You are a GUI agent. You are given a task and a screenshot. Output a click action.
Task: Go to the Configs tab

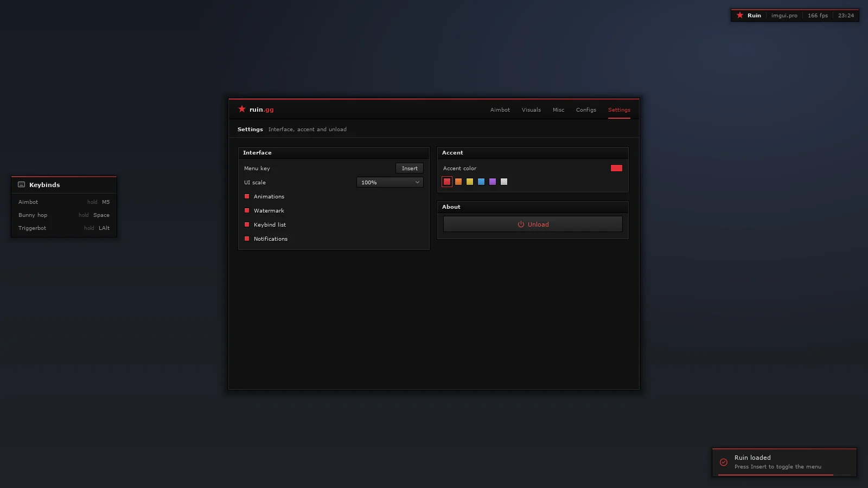586,110
